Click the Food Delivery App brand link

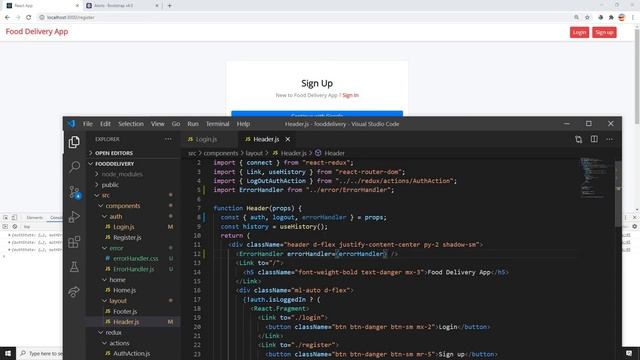[x=37, y=32]
